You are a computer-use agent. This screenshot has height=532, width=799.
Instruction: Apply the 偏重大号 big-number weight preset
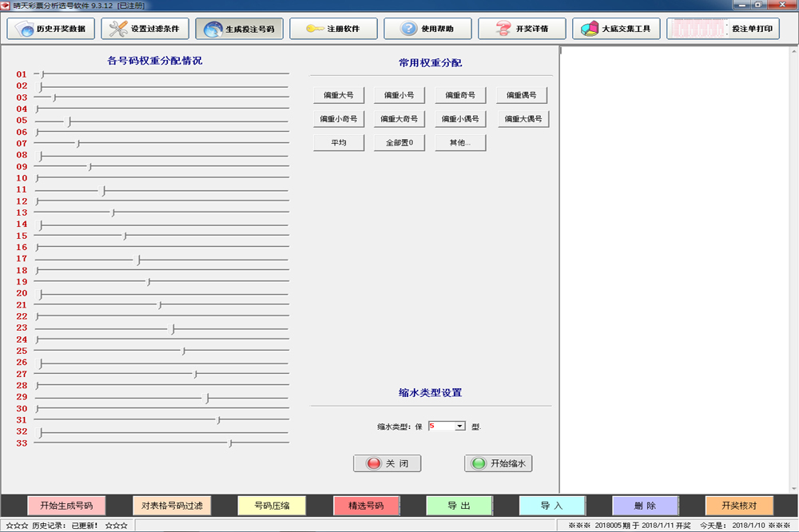tap(339, 94)
